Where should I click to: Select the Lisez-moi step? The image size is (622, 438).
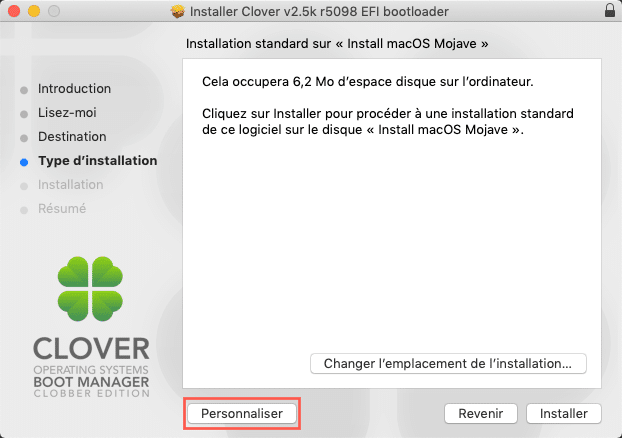(67, 113)
